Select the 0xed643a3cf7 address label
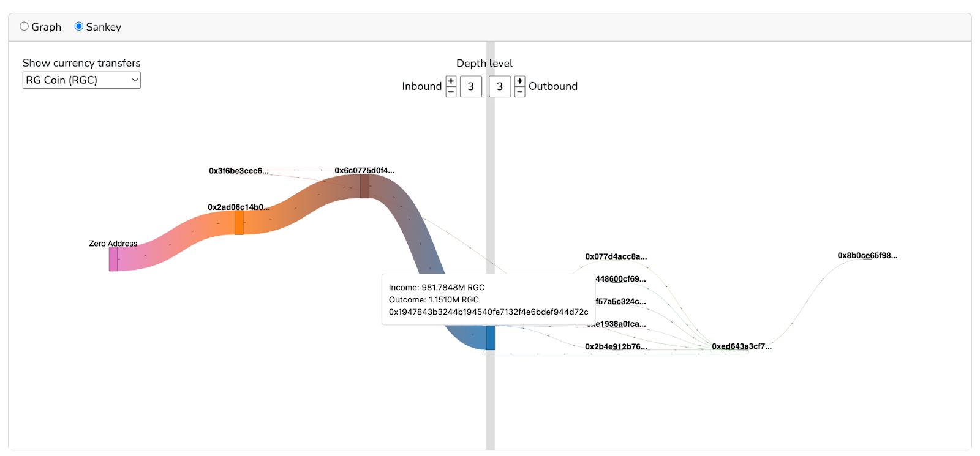This screenshot has height=456, width=980. pyautogui.click(x=742, y=346)
